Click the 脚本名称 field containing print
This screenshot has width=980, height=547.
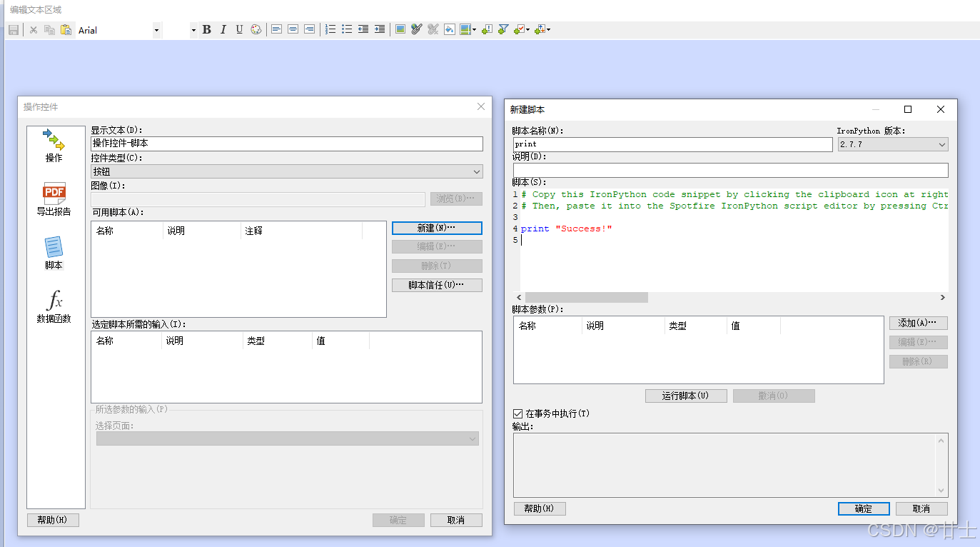672,144
